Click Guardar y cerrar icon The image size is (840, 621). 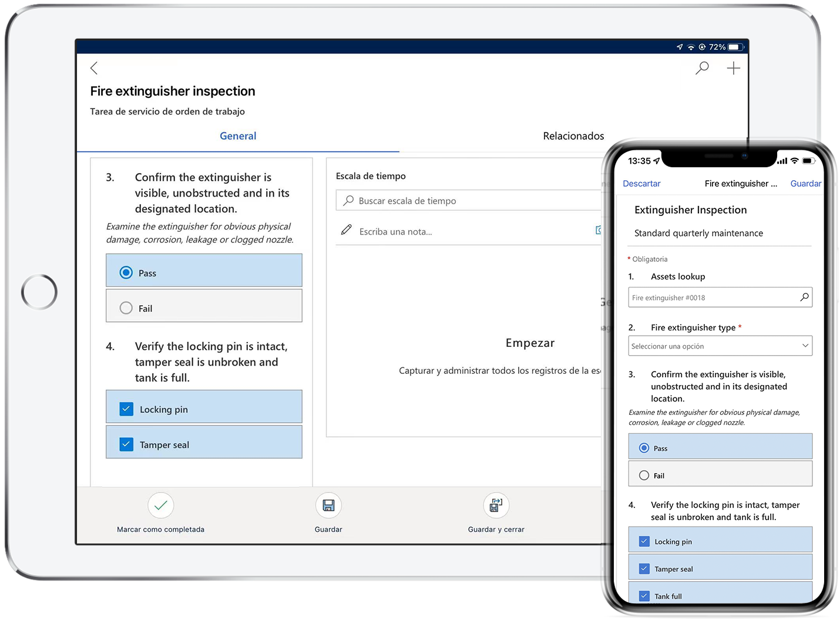point(496,505)
